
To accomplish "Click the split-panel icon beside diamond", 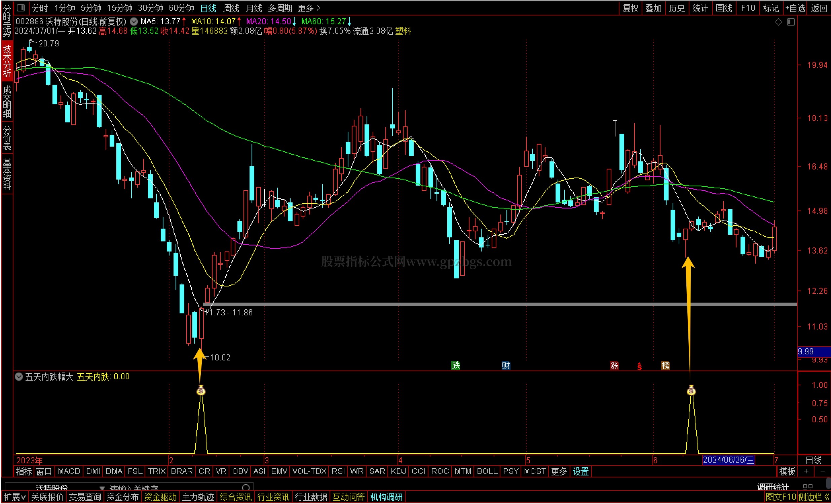I will coord(791,22).
